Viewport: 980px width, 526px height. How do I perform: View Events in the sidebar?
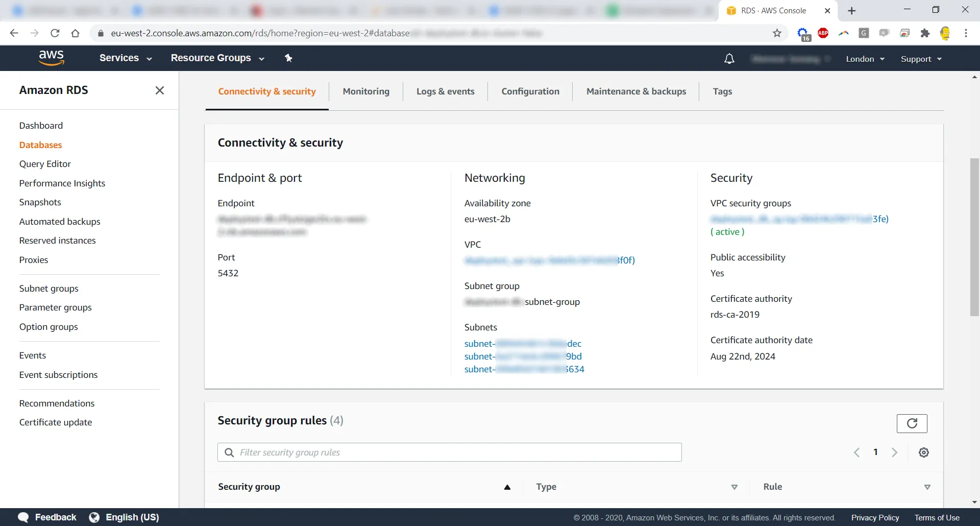pyautogui.click(x=33, y=355)
